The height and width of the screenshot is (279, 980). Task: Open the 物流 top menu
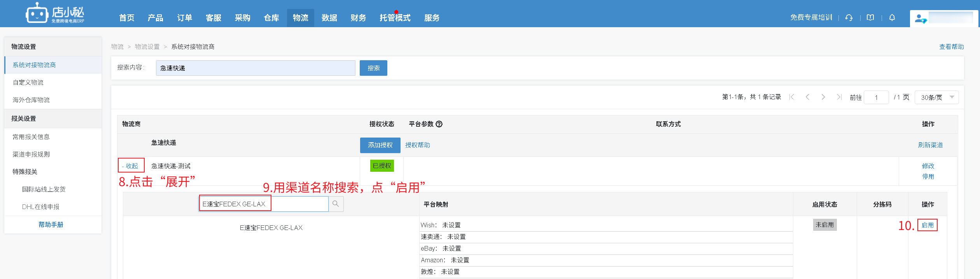coord(300,18)
